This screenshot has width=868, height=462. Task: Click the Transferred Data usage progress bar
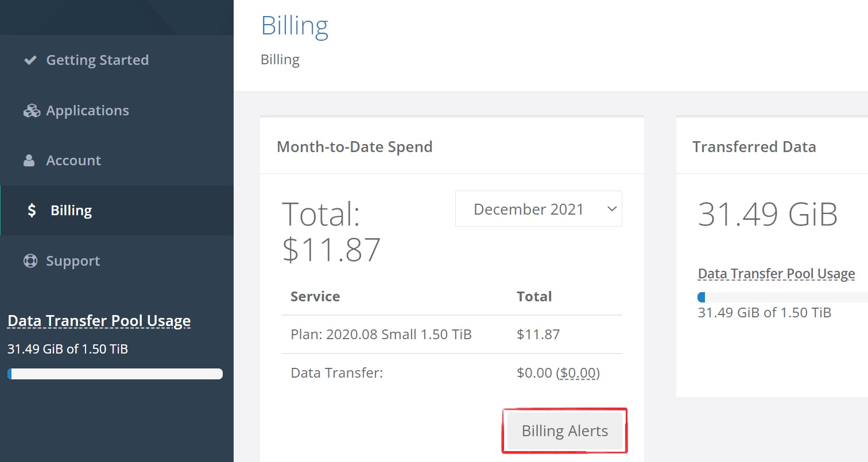pyautogui.click(x=782, y=297)
